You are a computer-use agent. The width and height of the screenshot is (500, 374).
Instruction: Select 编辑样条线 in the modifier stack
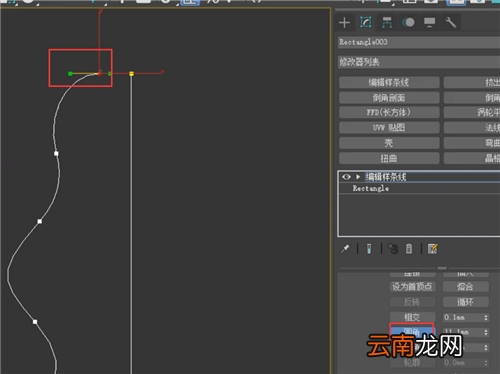pos(386,177)
